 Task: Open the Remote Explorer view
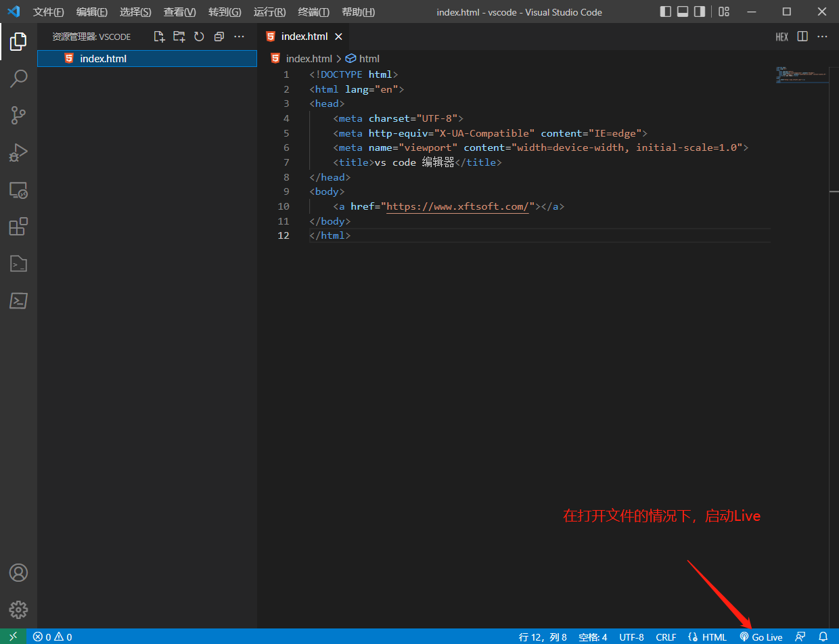pos(18,191)
